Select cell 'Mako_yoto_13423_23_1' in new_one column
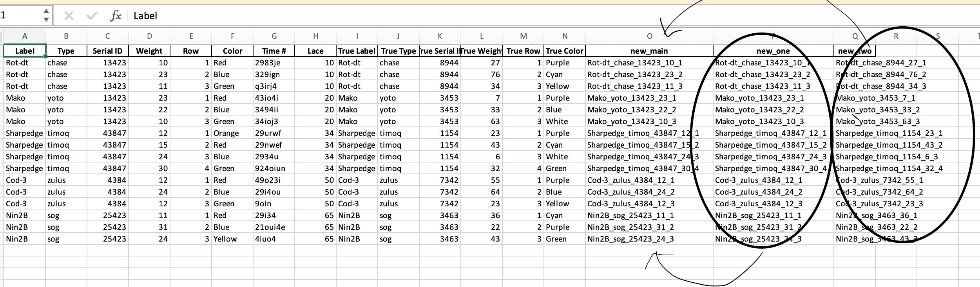The image size is (980, 287). pyautogui.click(x=773, y=98)
